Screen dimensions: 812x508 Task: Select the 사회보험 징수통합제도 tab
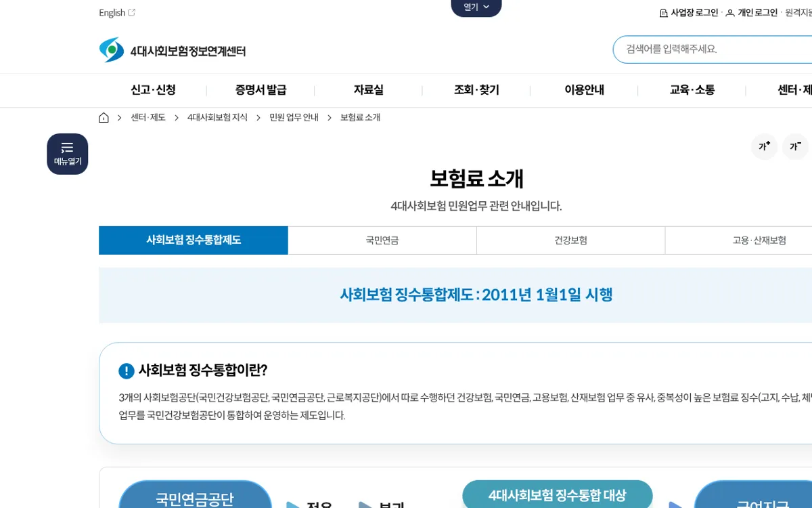[194, 240]
